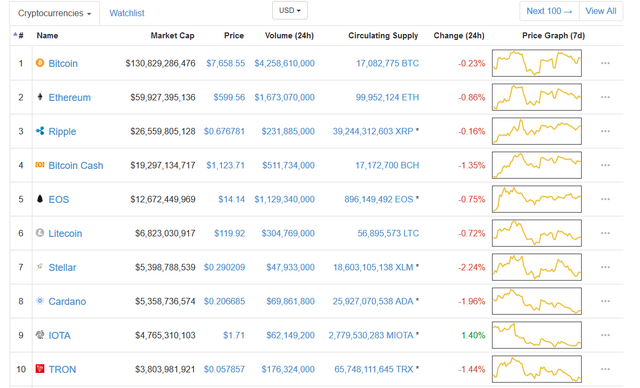Image resolution: width=640 pixels, height=388 pixels.
Task: Open the Bitcoin name link
Action: coord(63,64)
